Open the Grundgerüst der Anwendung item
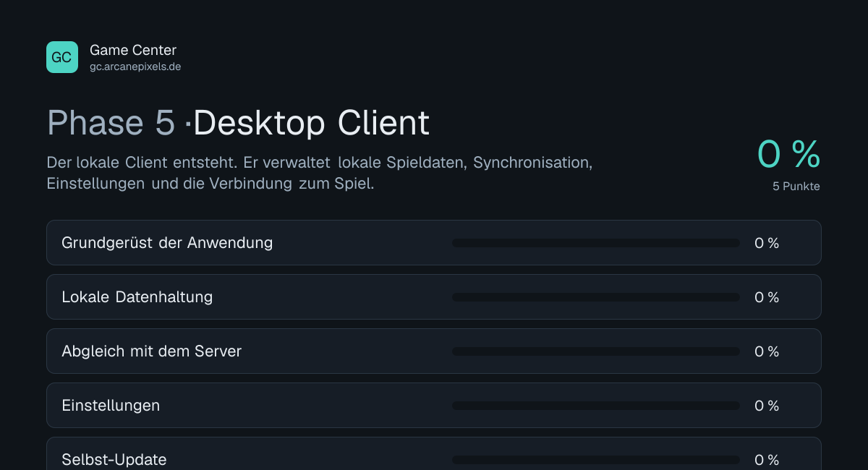 coord(434,243)
